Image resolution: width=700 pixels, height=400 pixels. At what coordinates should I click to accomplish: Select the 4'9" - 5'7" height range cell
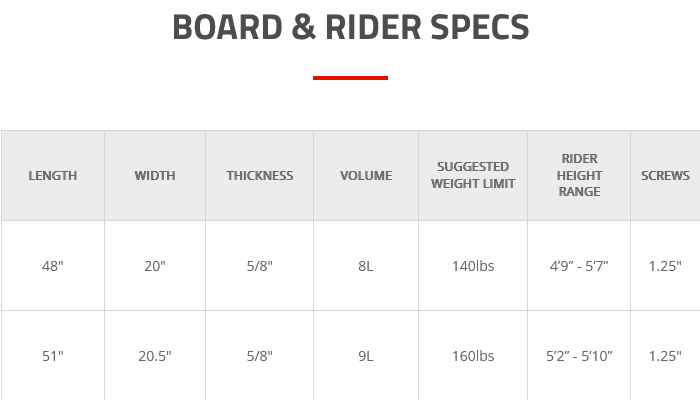tap(579, 266)
